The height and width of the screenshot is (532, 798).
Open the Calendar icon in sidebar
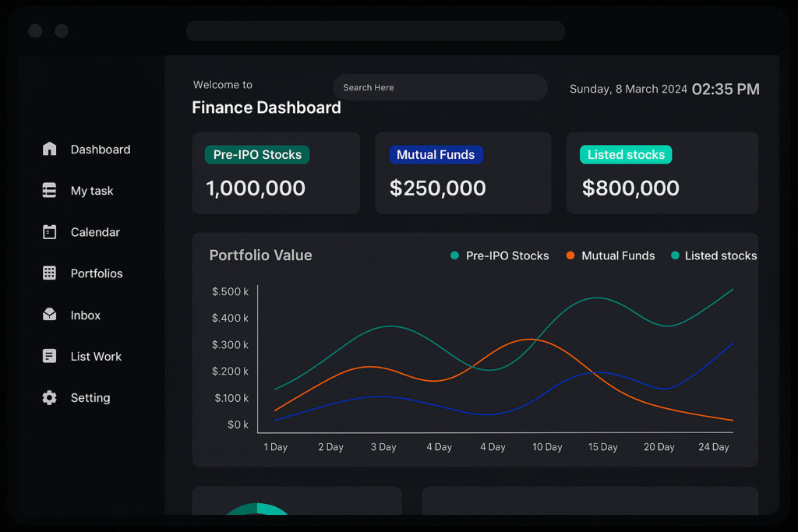[x=50, y=232]
